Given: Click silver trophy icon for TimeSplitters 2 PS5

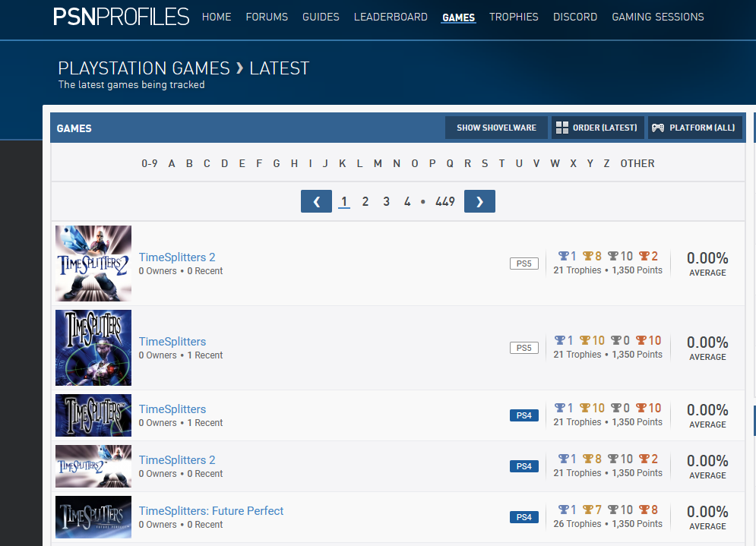Looking at the screenshot, I should click(613, 256).
